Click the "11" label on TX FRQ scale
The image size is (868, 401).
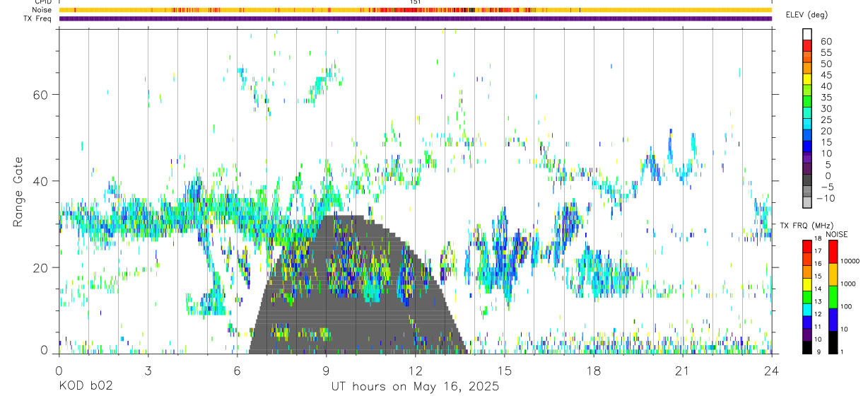coord(817,327)
